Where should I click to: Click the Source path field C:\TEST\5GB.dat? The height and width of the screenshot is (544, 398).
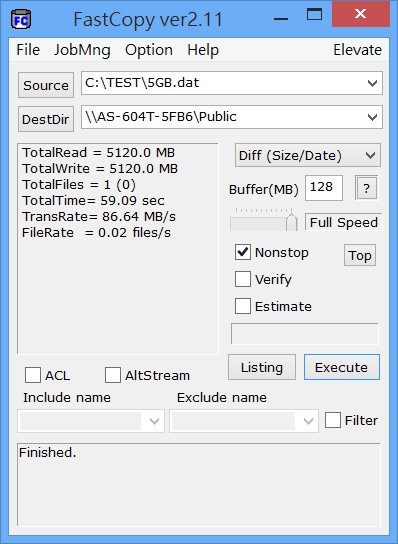pyautogui.click(x=232, y=83)
